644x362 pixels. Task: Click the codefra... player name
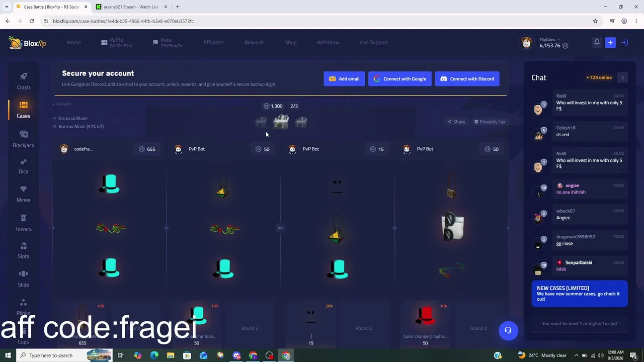pos(84,149)
